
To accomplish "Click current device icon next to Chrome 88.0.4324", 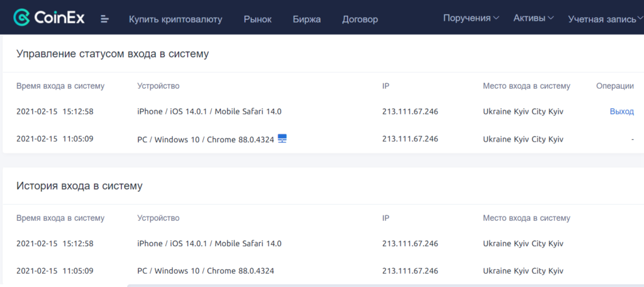I will [x=282, y=138].
